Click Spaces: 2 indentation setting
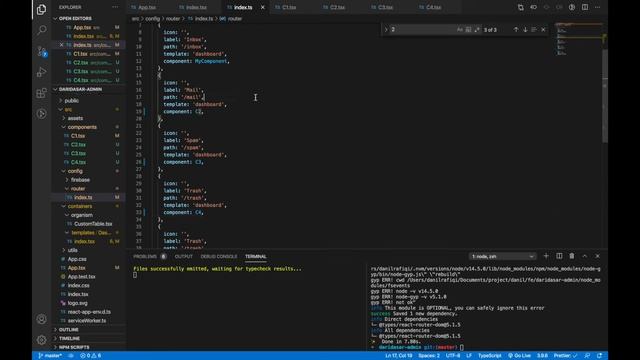The height and width of the screenshot is (360, 640). 429,356
